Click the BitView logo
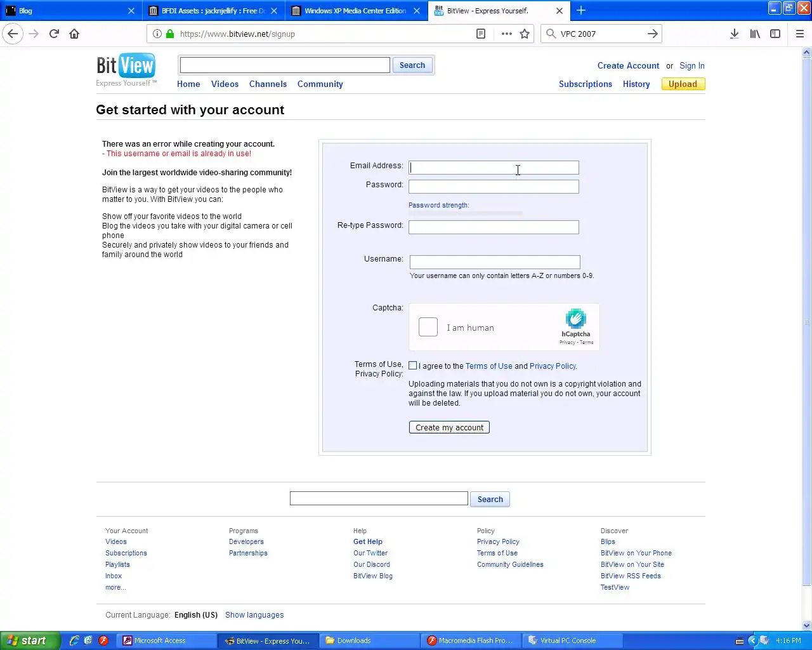This screenshot has width=812, height=650. pyautogui.click(x=126, y=70)
